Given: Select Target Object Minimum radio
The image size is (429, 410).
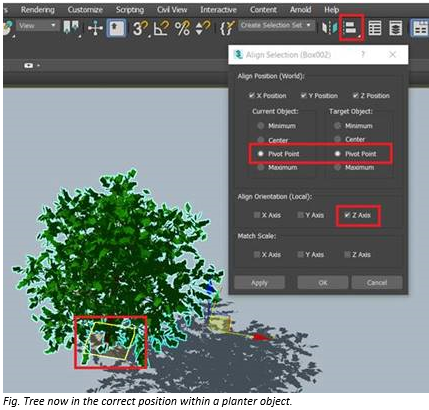Looking at the screenshot, I should 337,126.
